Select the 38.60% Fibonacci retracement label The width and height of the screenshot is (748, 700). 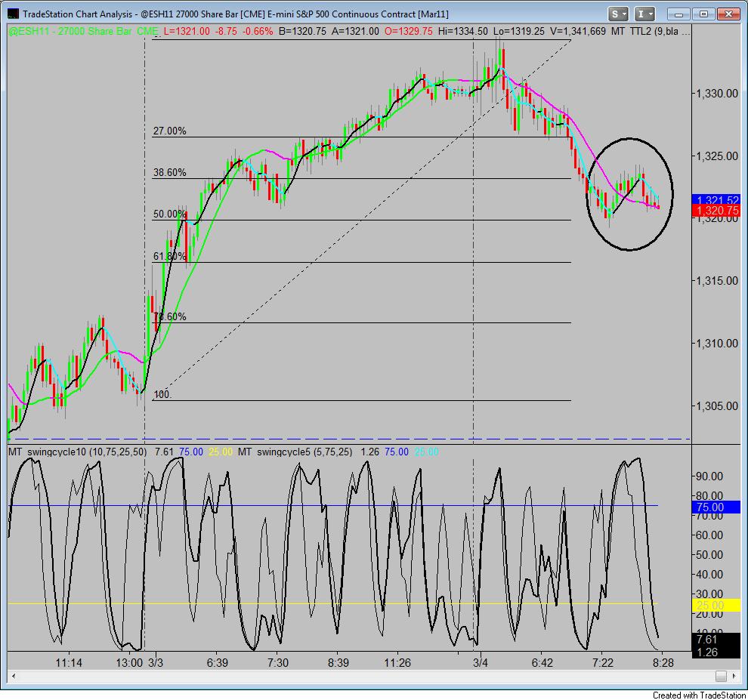coord(169,173)
